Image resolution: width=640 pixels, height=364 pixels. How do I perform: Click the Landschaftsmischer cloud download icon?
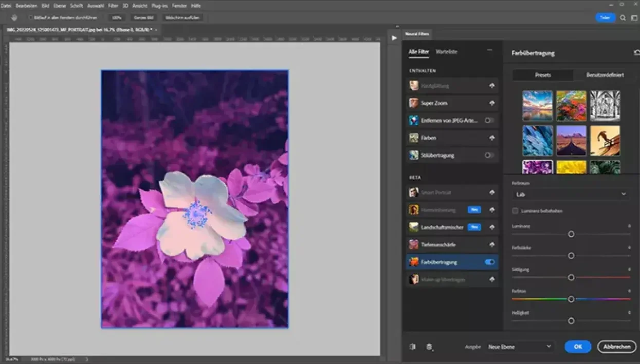click(491, 227)
